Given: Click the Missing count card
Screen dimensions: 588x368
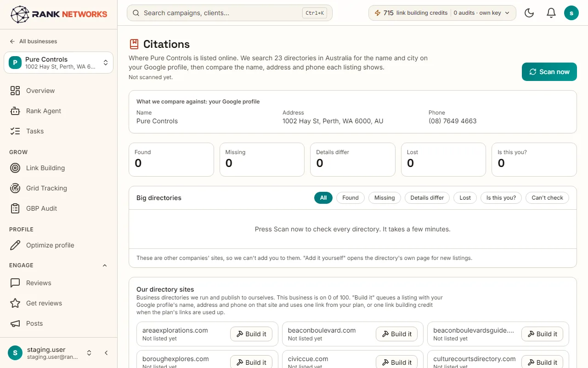Looking at the screenshot, I should 262,160.
